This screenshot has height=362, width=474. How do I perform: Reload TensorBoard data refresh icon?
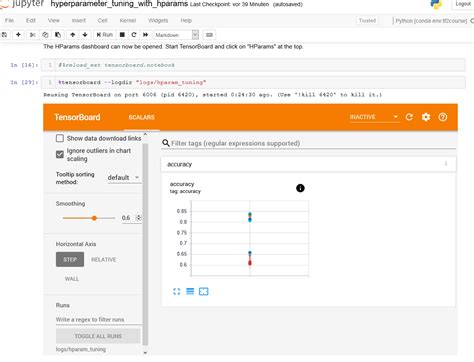click(x=409, y=117)
